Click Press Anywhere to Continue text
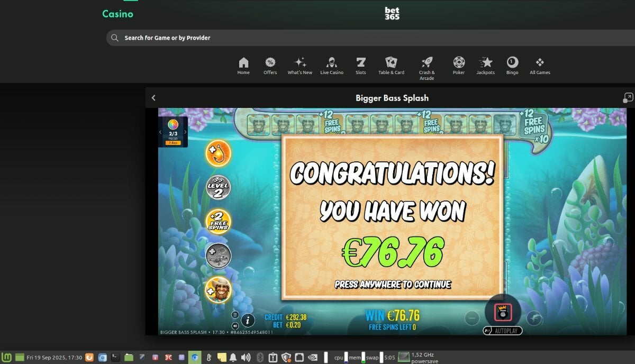 [393, 285]
